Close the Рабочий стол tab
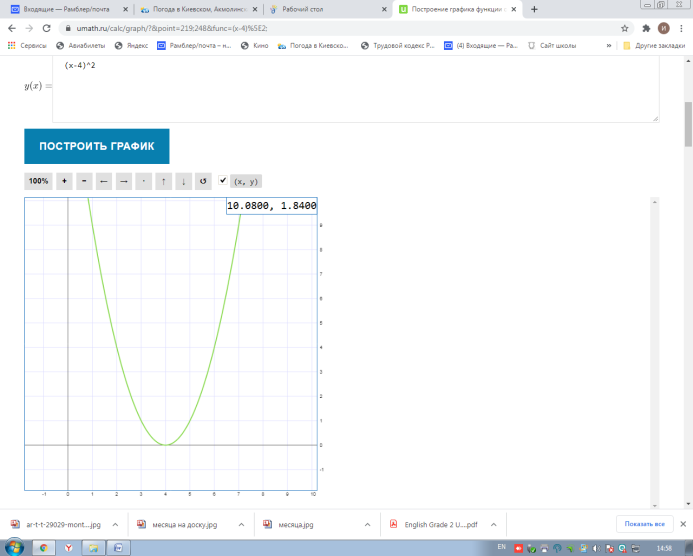 tap(384, 9)
